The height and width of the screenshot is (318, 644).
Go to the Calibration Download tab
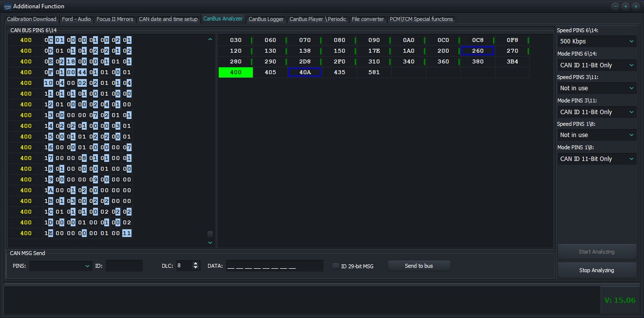(32, 19)
